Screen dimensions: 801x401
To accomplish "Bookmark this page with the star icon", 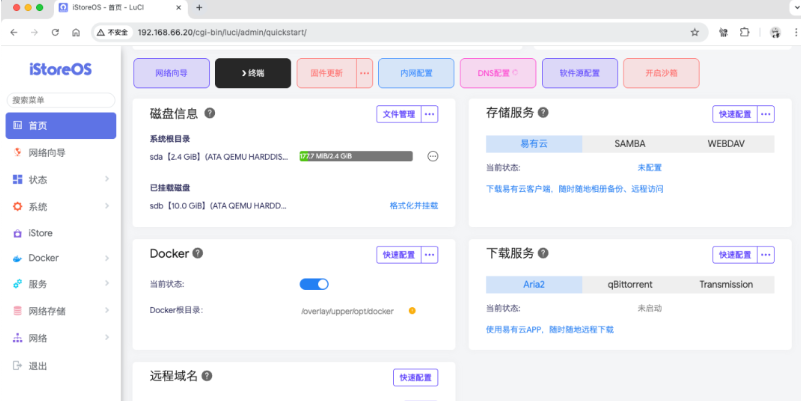I will [694, 32].
